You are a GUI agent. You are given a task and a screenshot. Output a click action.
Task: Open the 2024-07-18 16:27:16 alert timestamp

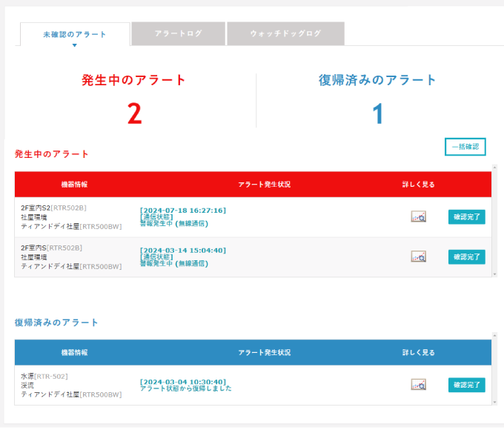(x=182, y=210)
